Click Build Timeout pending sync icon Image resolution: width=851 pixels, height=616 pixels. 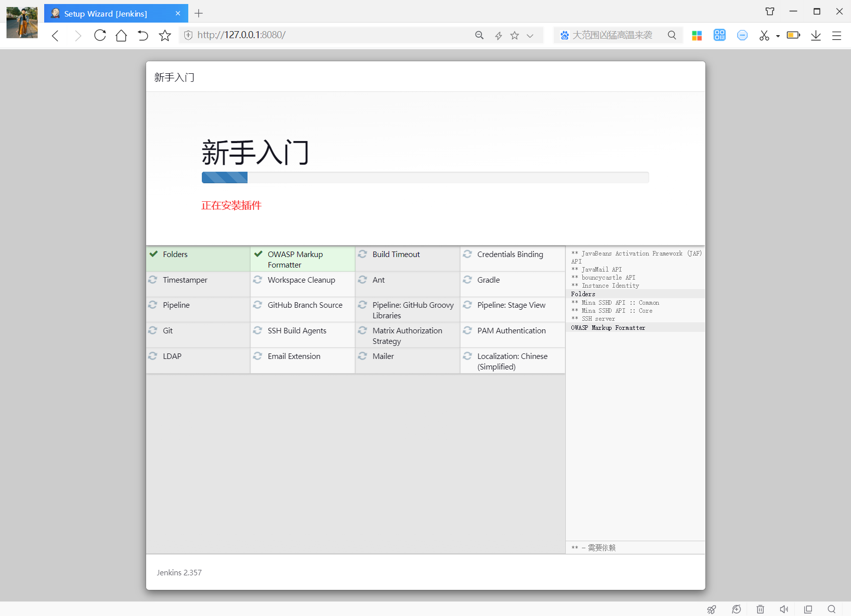pos(362,254)
